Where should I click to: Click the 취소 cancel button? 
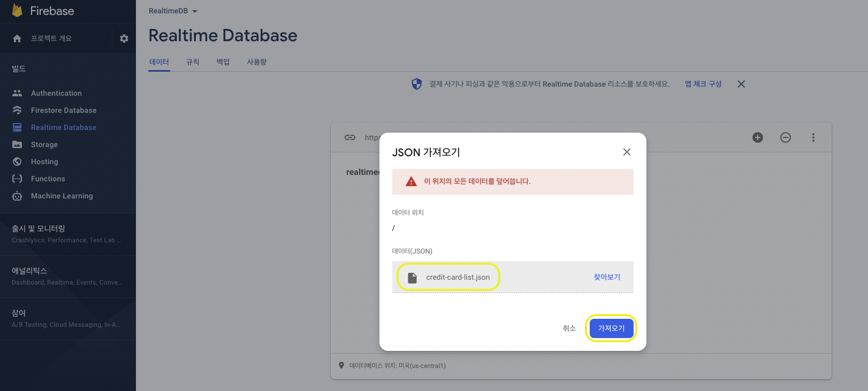point(569,328)
